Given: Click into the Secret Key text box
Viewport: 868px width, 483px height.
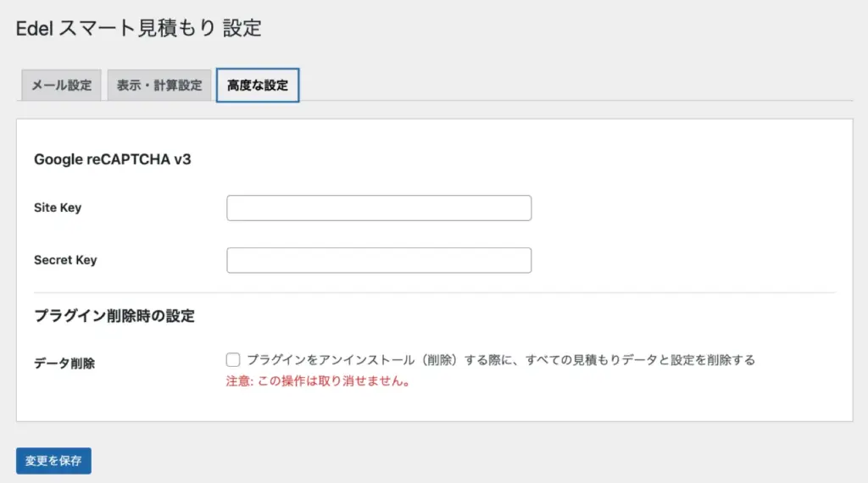Looking at the screenshot, I should (x=379, y=260).
